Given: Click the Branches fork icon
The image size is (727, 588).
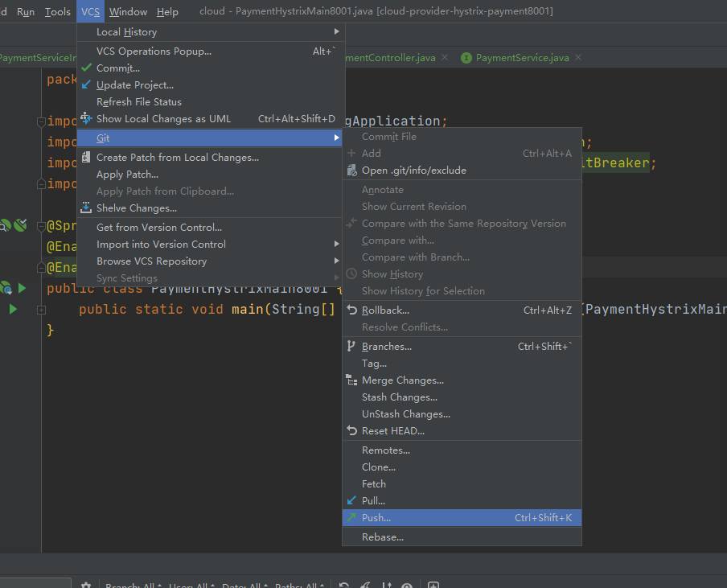Looking at the screenshot, I should (x=351, y=346).
